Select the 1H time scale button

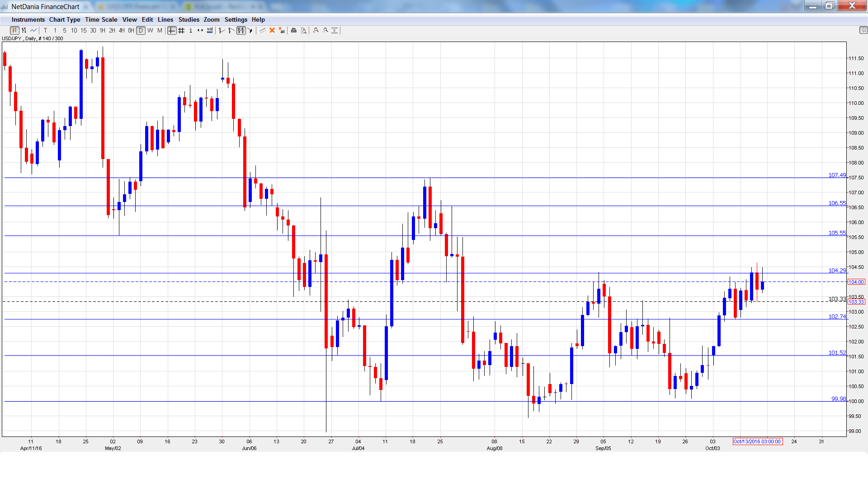click(103, 30)
